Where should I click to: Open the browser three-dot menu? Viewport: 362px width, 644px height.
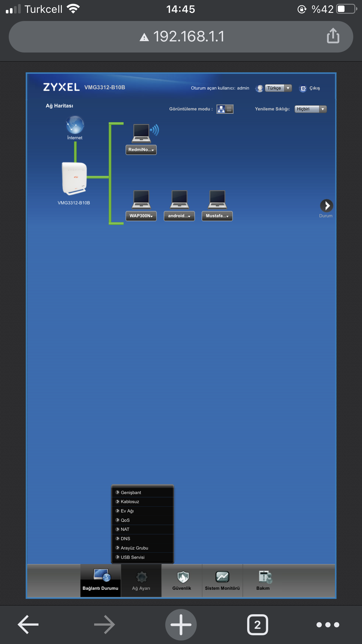tap(328, 625)
